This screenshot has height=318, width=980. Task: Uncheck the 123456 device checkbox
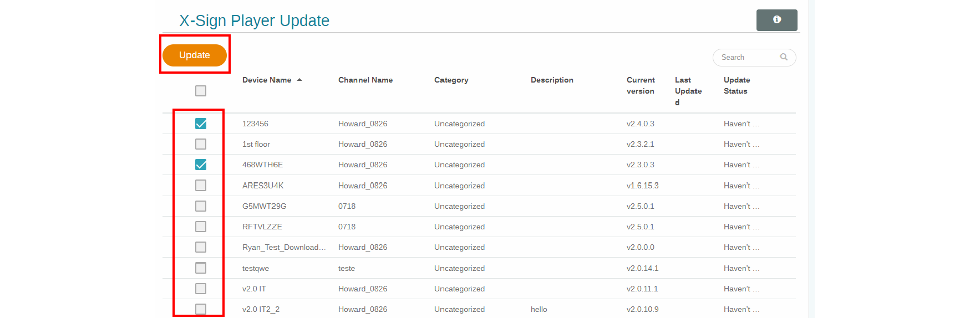(x=201, y=124)
